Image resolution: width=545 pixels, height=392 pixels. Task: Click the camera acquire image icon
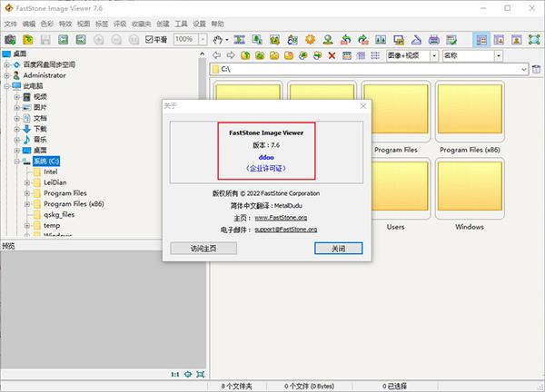(10, 39)
